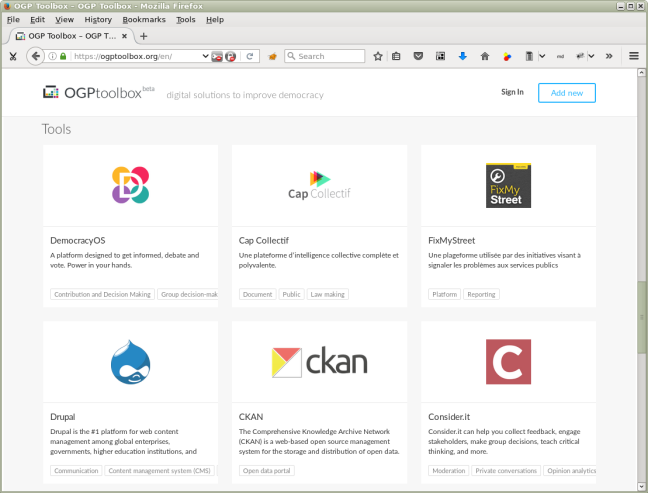Click the CKAN card title
This screenshot has height=493, width=648.
[x=251, y=417]
